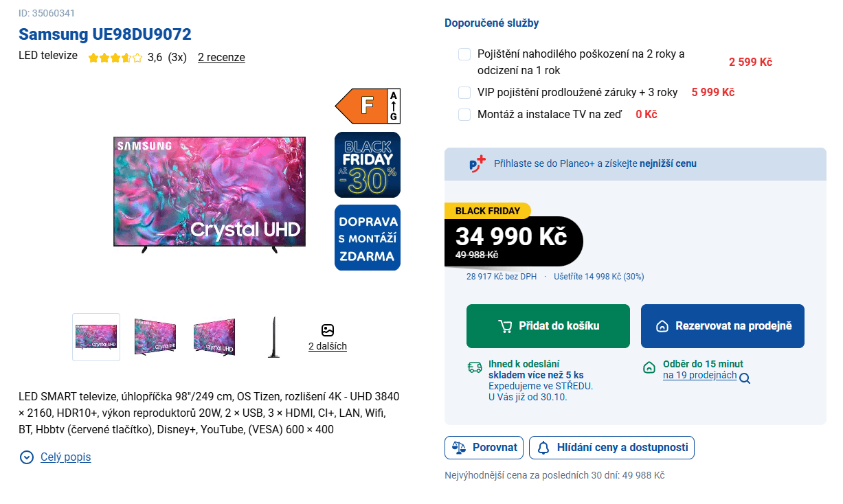Click the Planeo+ logo icon
This screenshot has height=504, width=843.
click(x=477, y=163)
